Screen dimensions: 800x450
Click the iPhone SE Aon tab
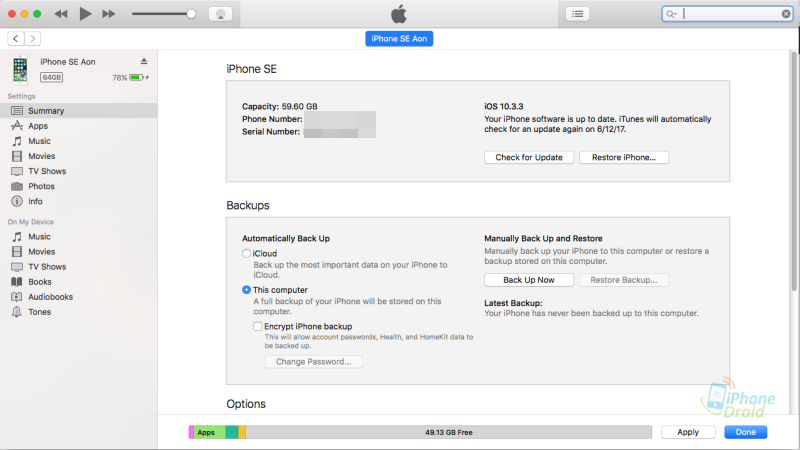tap(400, 38)
